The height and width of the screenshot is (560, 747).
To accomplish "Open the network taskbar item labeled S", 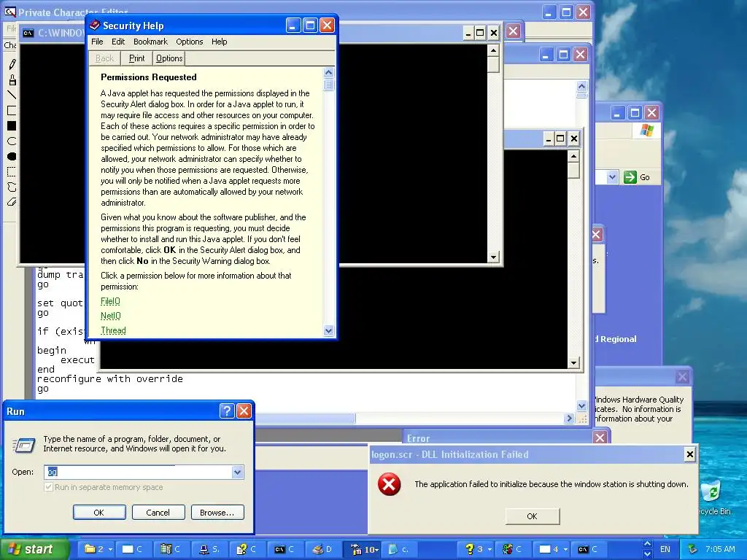I will [x=209, y=549].
